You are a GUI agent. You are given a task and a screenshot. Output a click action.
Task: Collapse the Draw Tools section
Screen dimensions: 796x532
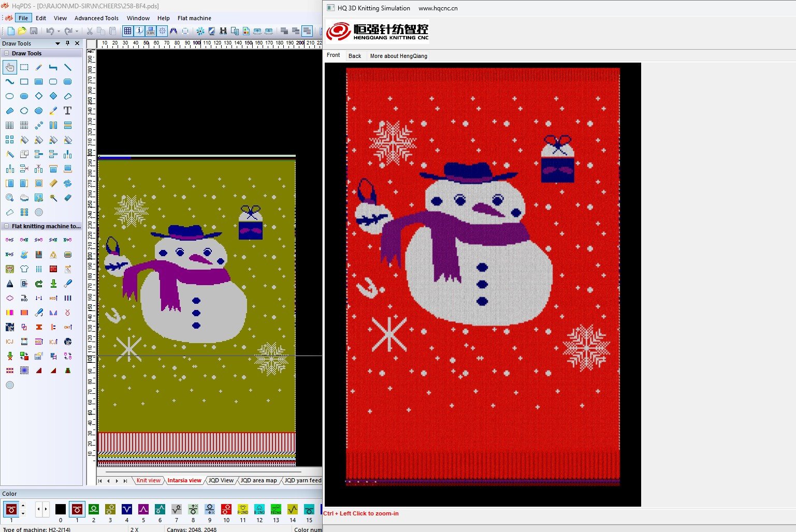pos(6,53)
